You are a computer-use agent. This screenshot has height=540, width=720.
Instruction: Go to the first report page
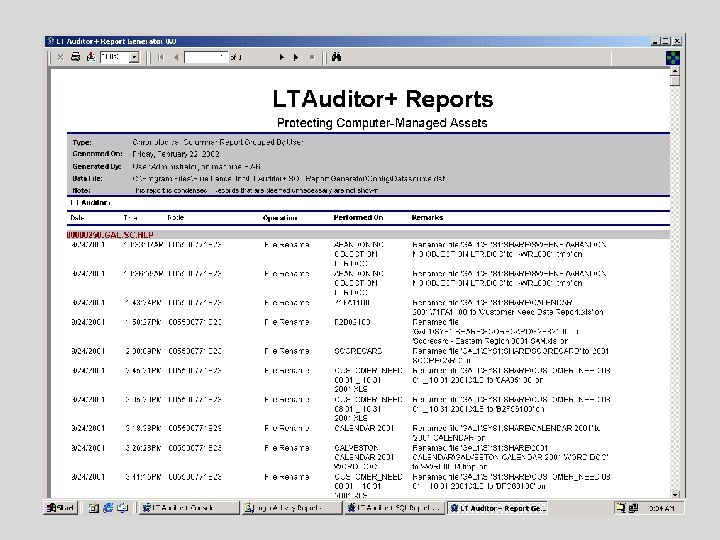tap(161, 57)
